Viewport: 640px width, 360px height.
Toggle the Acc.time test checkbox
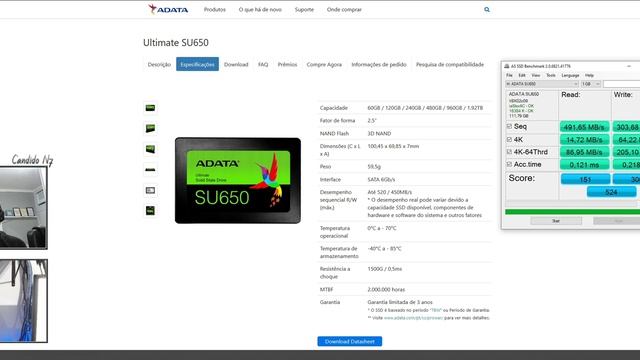coord(509,164)
